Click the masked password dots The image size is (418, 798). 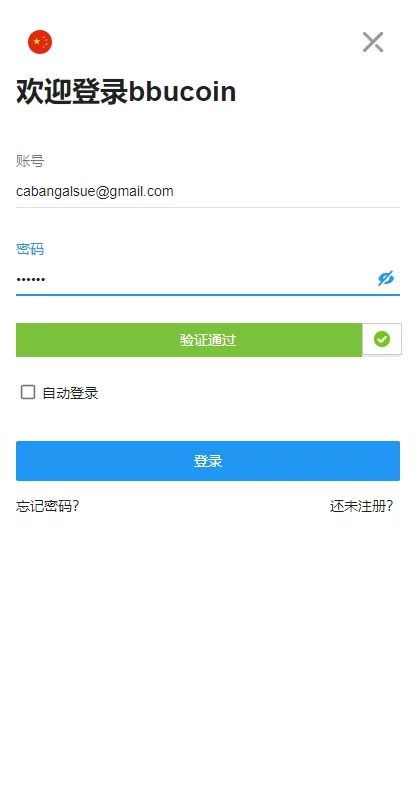tap(31, 279)
